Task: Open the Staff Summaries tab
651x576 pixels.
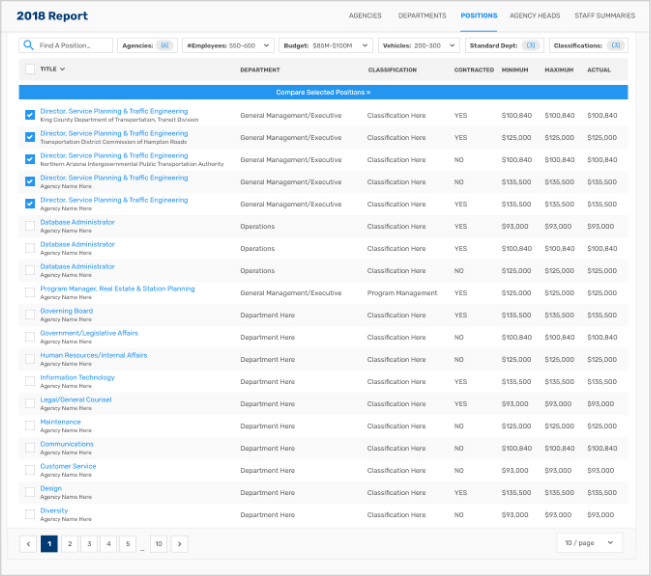Action: pos(604,16)
